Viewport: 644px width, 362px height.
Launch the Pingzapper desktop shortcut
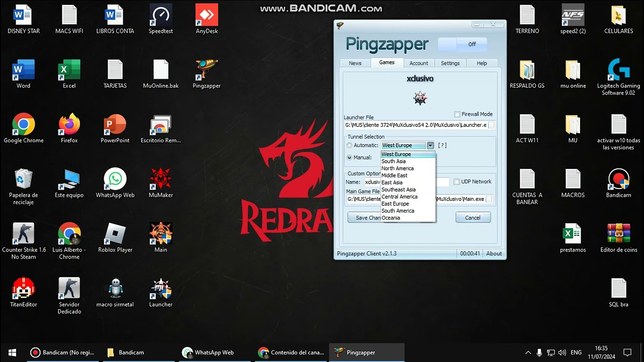coord(206,74)
